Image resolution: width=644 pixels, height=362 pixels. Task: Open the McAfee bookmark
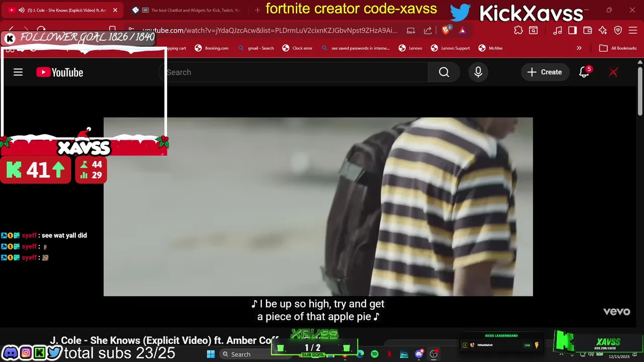tap(491, 48)
